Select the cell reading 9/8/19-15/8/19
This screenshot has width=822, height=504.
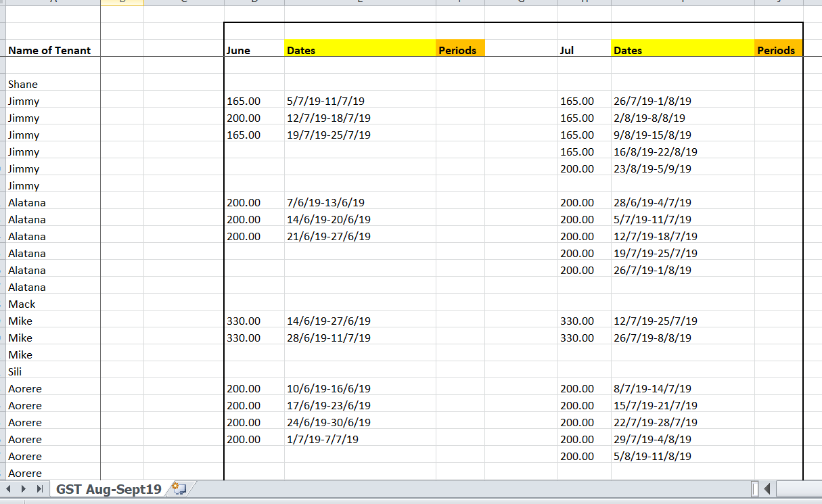(683, 133)
